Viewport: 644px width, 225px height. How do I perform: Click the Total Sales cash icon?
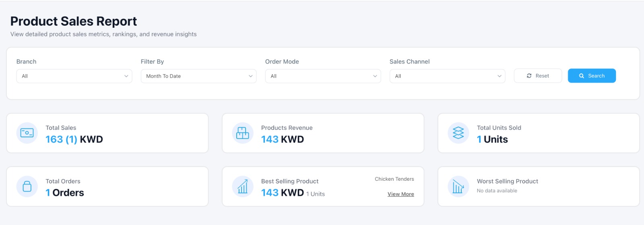[27, 133]
